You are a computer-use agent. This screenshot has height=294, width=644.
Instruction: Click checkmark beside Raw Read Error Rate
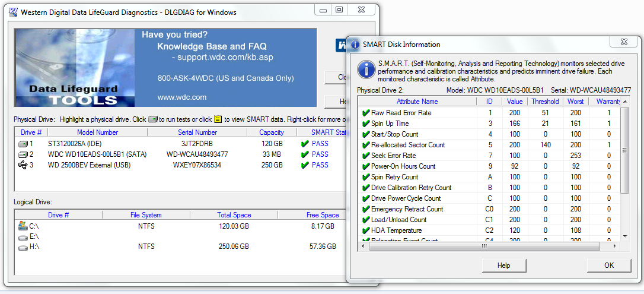pos(365,113)
